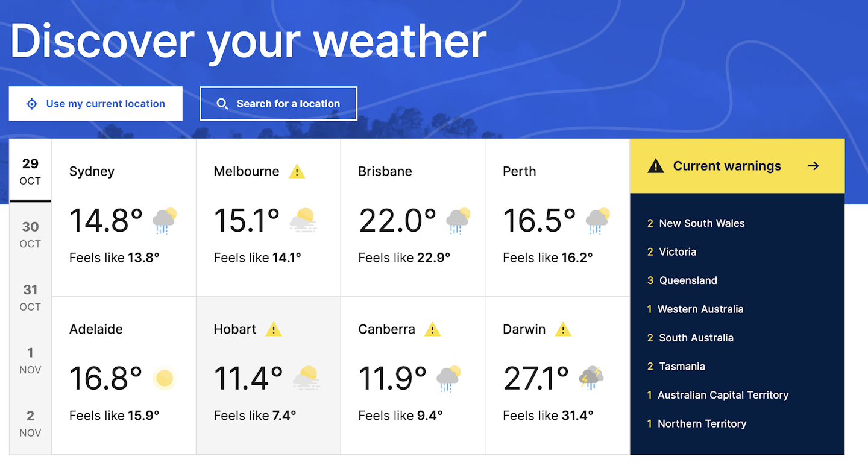This screenshot has width=868, height=468.
Task: Select the 30 OCT date tab
Action: point(30,235)
